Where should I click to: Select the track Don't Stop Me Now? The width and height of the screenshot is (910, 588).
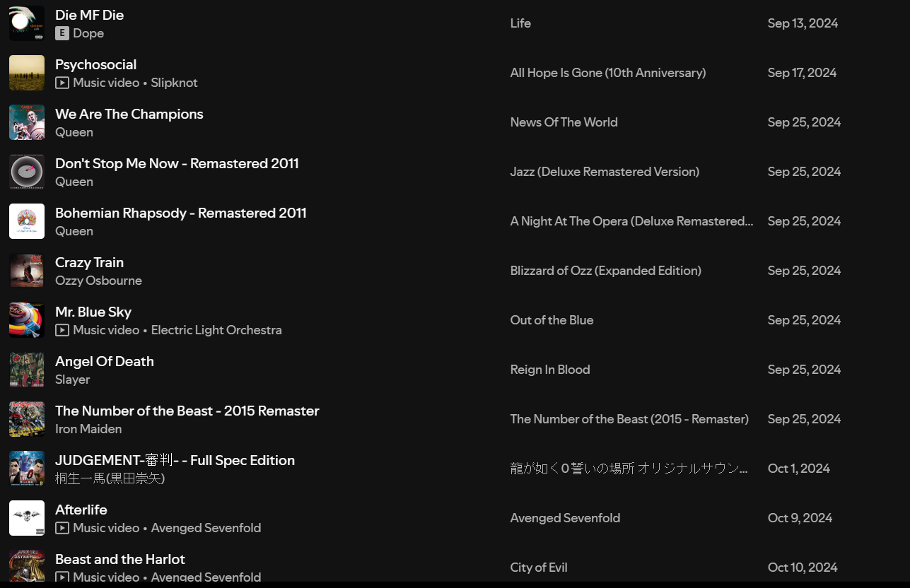pos(177,163)
